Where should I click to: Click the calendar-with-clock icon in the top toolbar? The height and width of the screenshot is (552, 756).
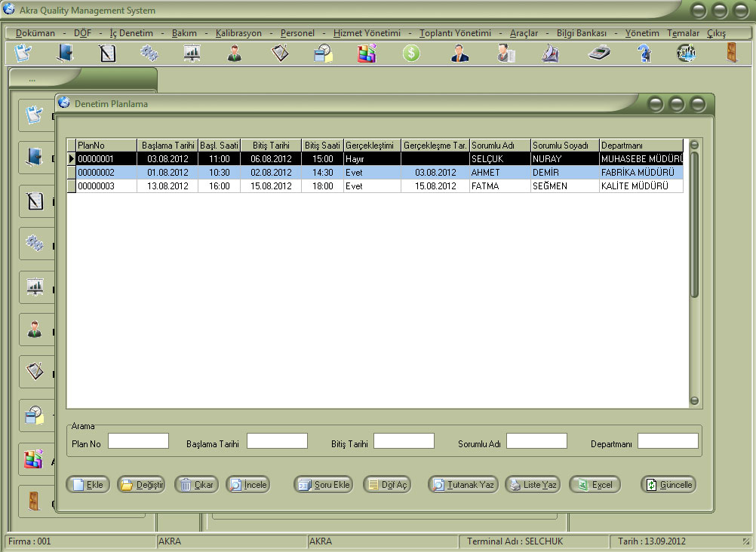pos(323,53)
